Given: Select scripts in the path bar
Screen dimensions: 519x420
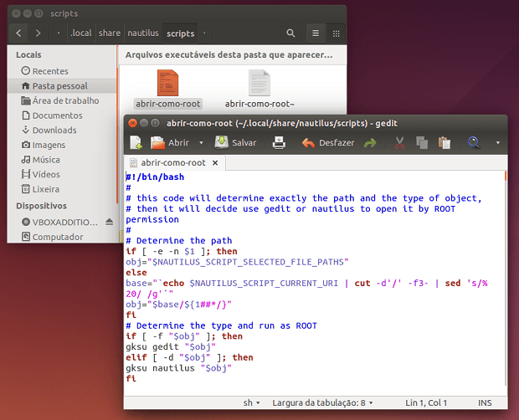Looking at the screenshot, I should tap(180, 33).
